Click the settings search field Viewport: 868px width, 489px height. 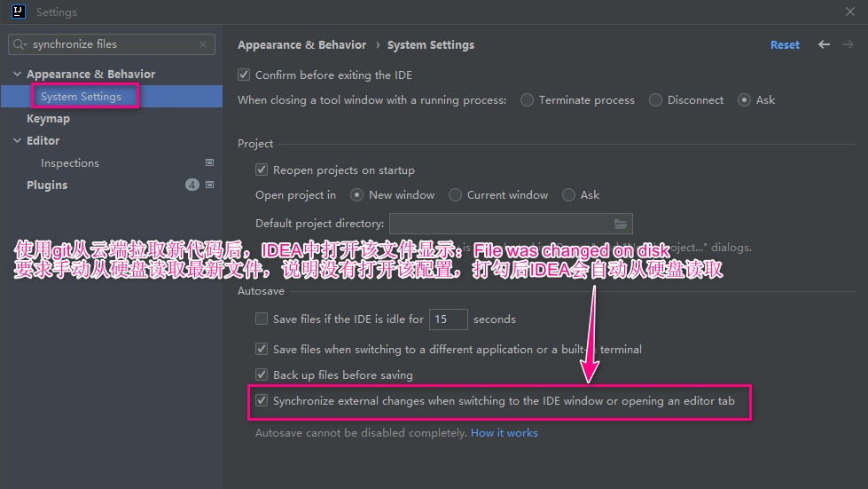coord(112,44)
